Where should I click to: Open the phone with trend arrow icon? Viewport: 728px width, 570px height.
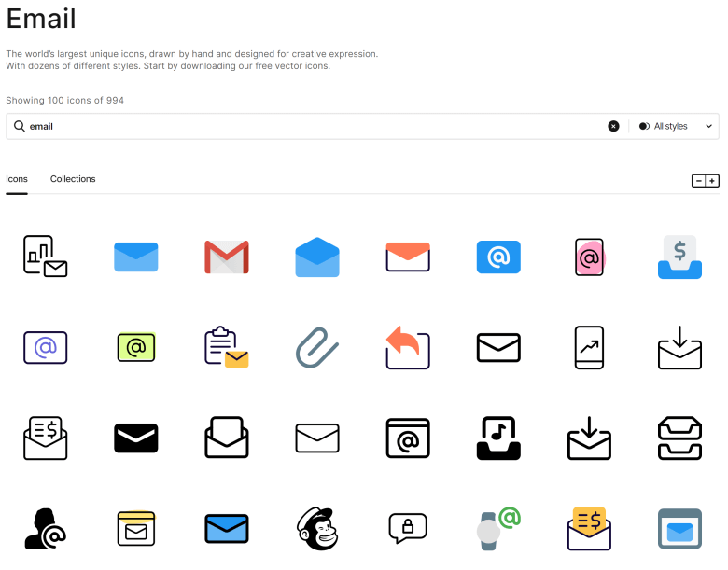click(589, 347)
